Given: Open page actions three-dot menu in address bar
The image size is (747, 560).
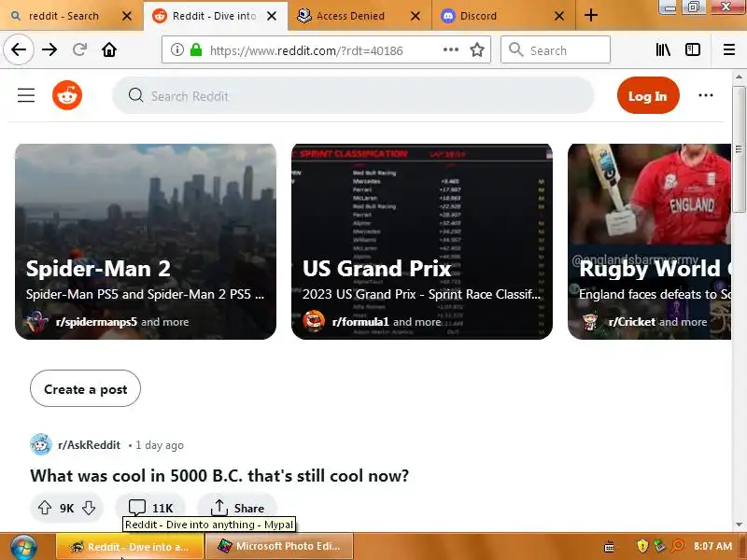Looking at the screenshot, I should (x=451, y=49).
